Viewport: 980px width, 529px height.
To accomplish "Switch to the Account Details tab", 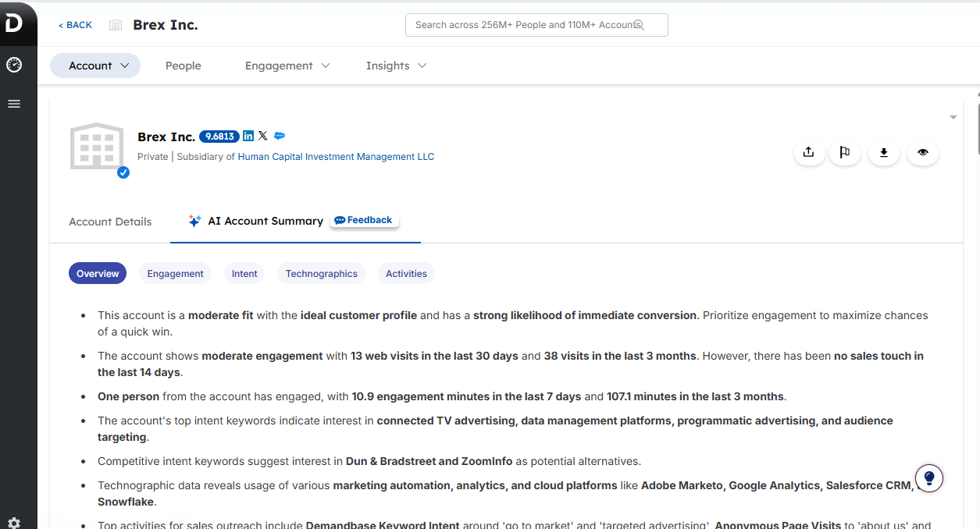I will click(x=110, y=222).
